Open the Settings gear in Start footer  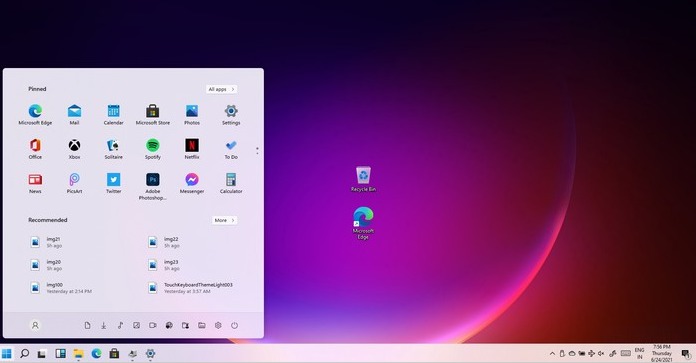coord(218,325)
